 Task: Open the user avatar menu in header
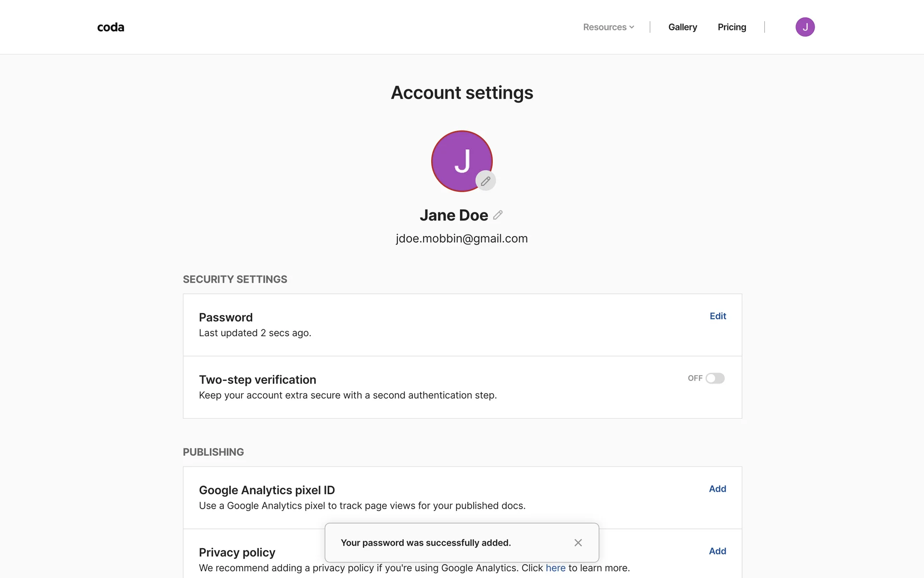coord(805,27)
